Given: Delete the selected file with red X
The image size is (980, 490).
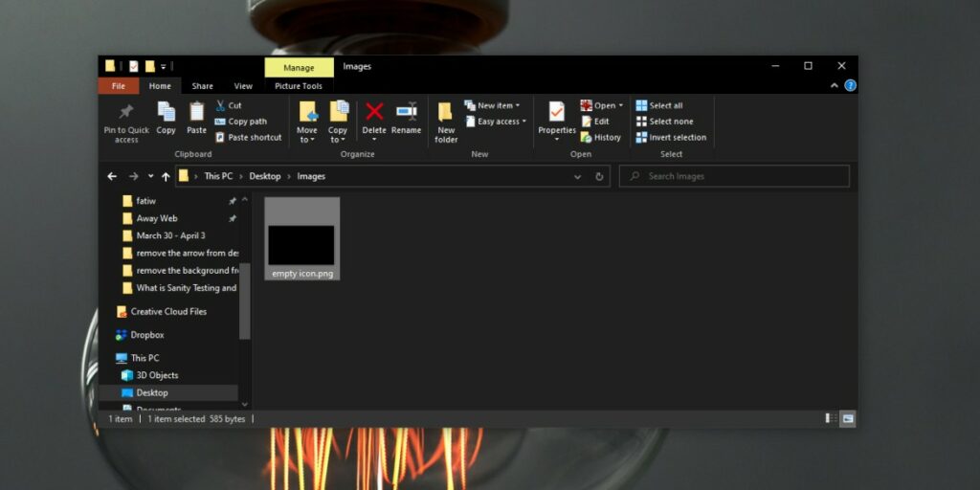Looking at the screenshot, I should (x=374, y=113).
